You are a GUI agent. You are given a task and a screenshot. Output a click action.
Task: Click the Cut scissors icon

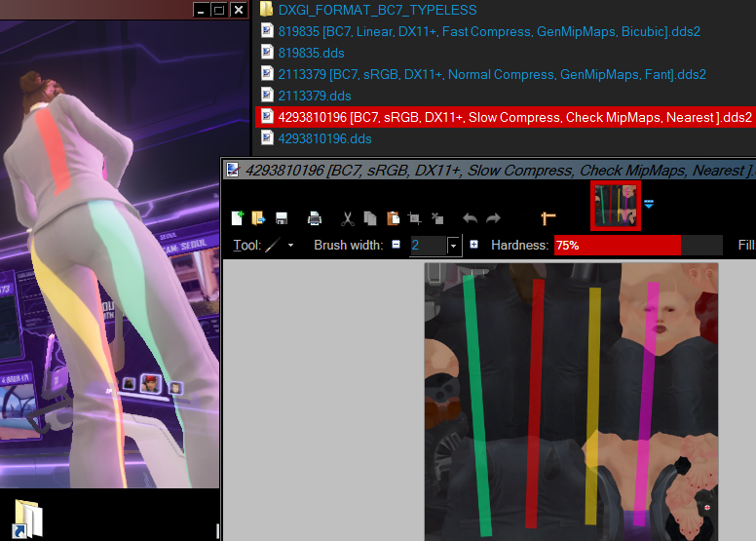point(347,218)
